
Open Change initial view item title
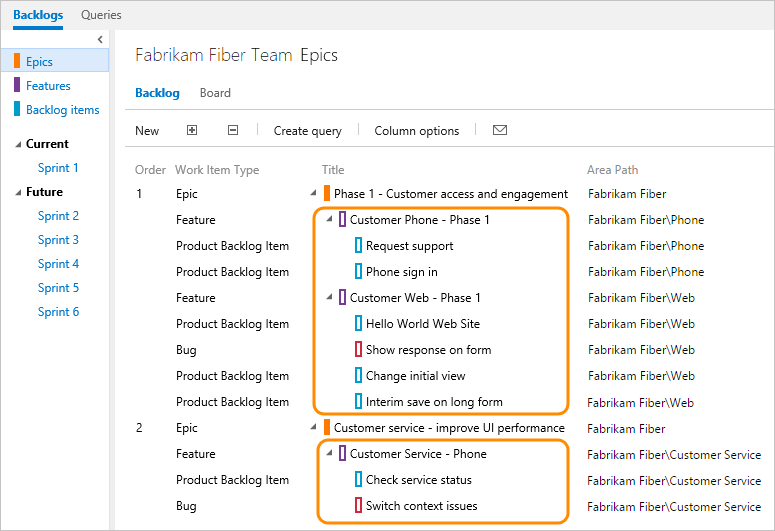coord(415,376)
